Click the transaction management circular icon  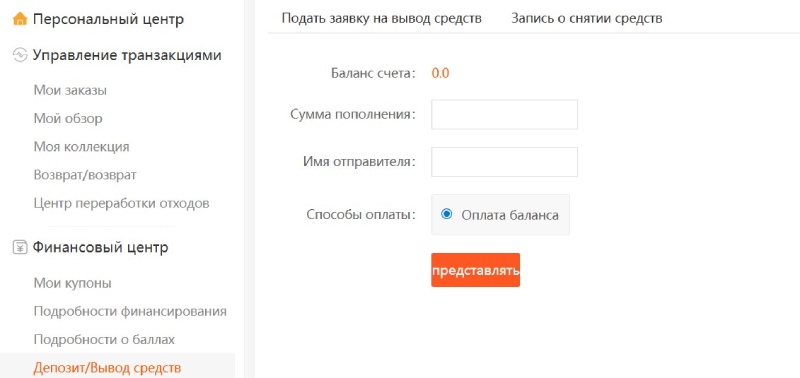tap(19, 55)
